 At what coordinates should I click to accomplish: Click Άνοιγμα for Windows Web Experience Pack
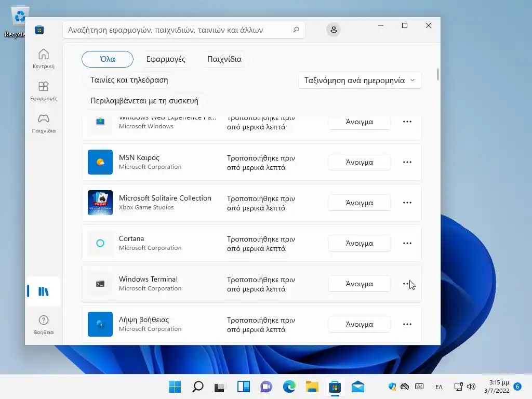(360, 122)
